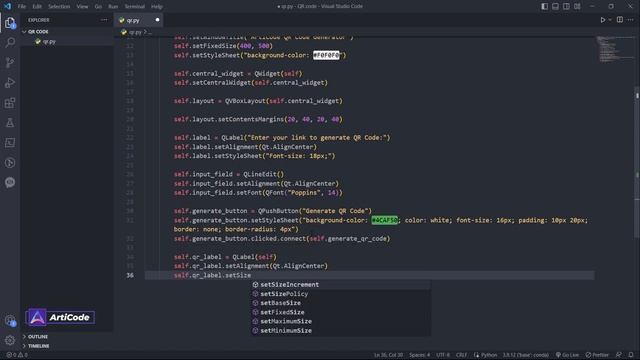Open the chat bubble view in activity bar
This screenshot has width=640, height=360.
coord(10,182)
